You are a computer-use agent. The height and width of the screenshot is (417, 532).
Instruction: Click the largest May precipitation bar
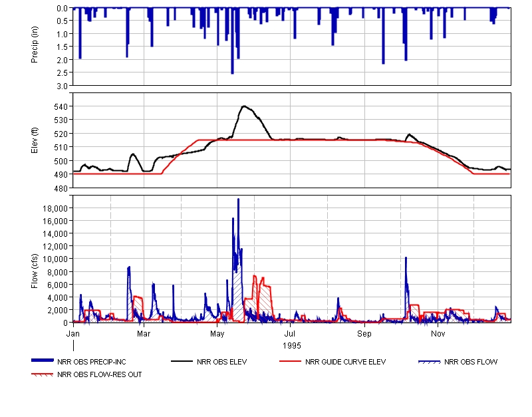232,41
